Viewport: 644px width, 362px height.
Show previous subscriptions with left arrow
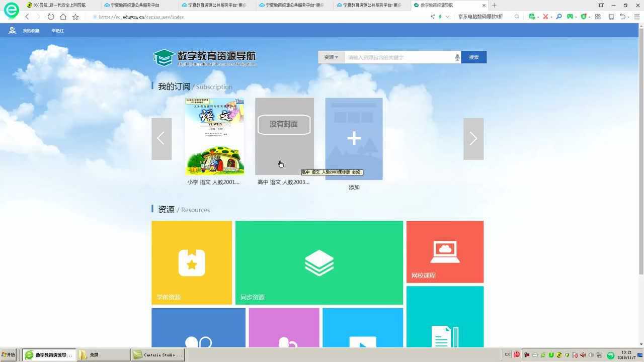(162, 139)
